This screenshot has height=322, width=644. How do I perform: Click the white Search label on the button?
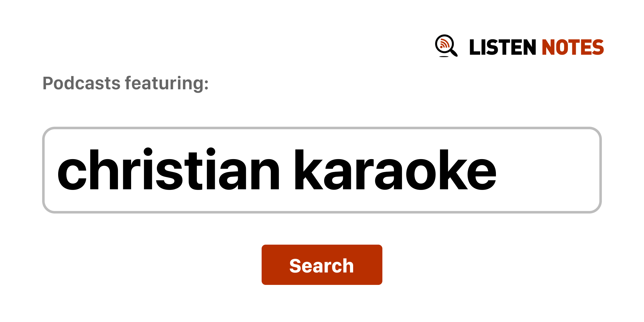coord(321,266)
